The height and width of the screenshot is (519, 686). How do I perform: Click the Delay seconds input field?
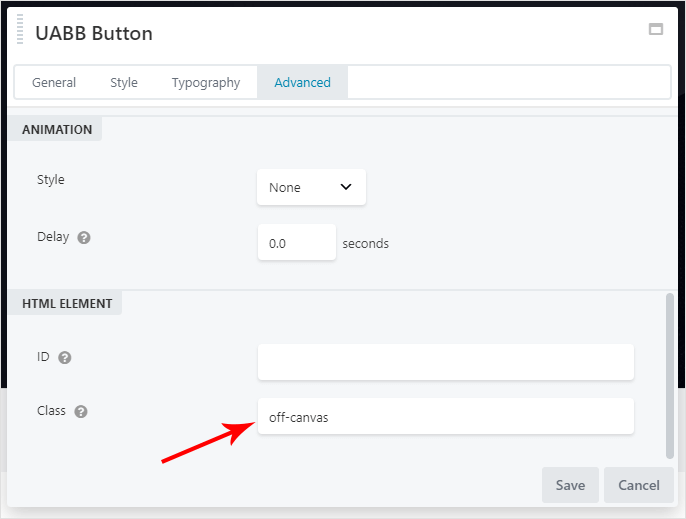(297, 242)
